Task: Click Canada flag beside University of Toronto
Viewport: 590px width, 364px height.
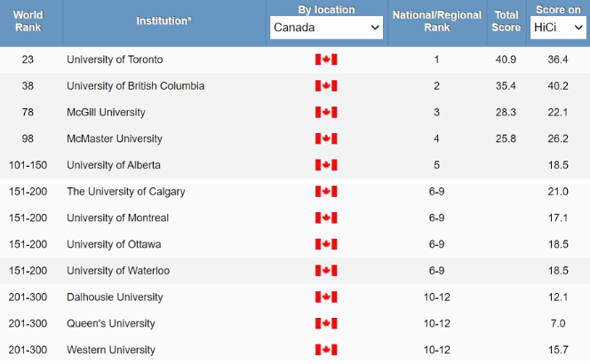Action: (x=326, y=59)
